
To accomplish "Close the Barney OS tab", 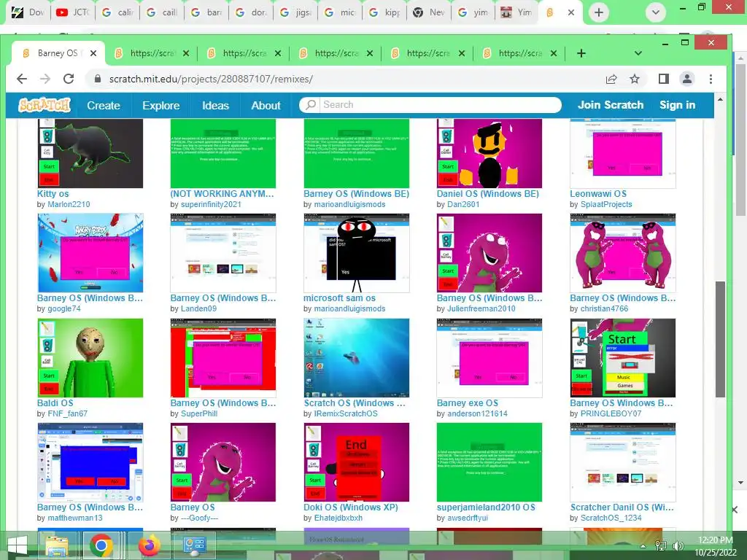I will 93,53.
